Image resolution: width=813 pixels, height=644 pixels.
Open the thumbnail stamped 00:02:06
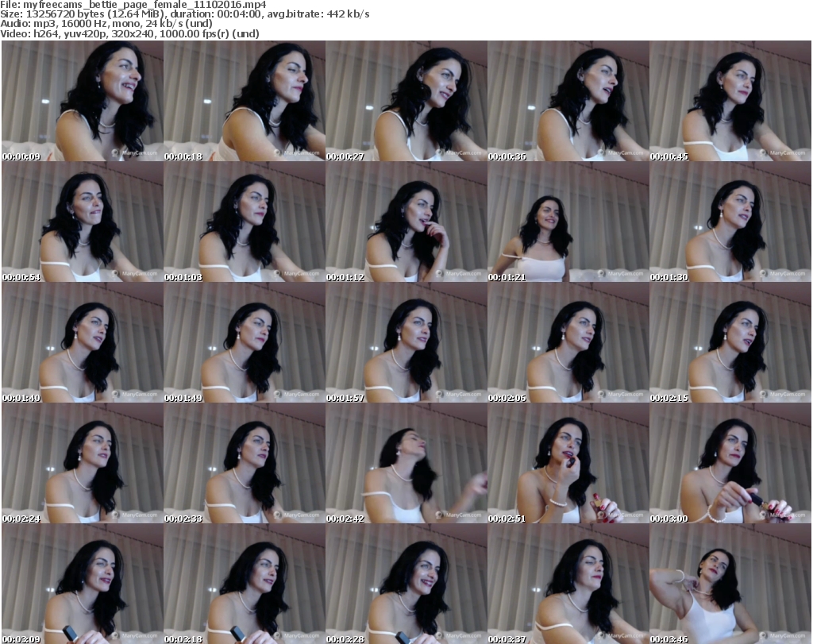click(x=568, y=343)
